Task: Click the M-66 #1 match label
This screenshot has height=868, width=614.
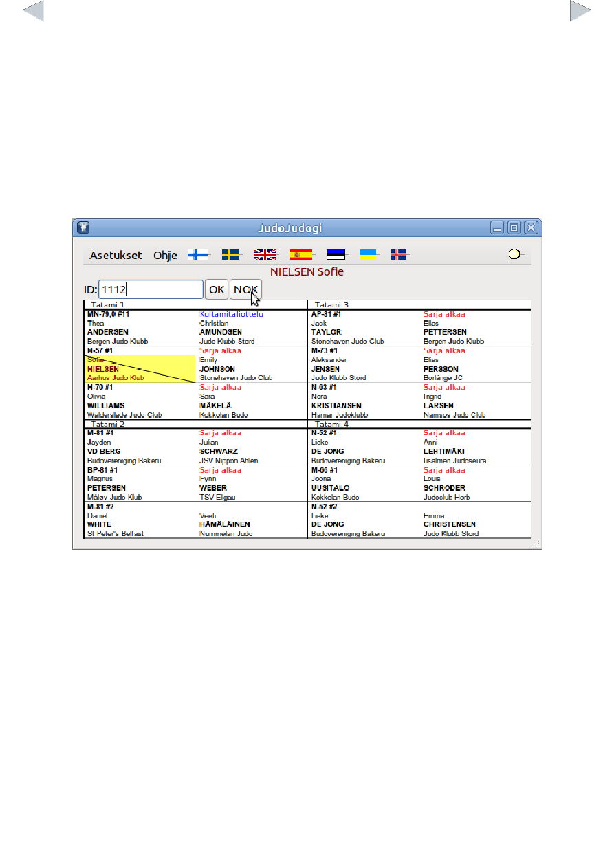Action: click(325, 470)
